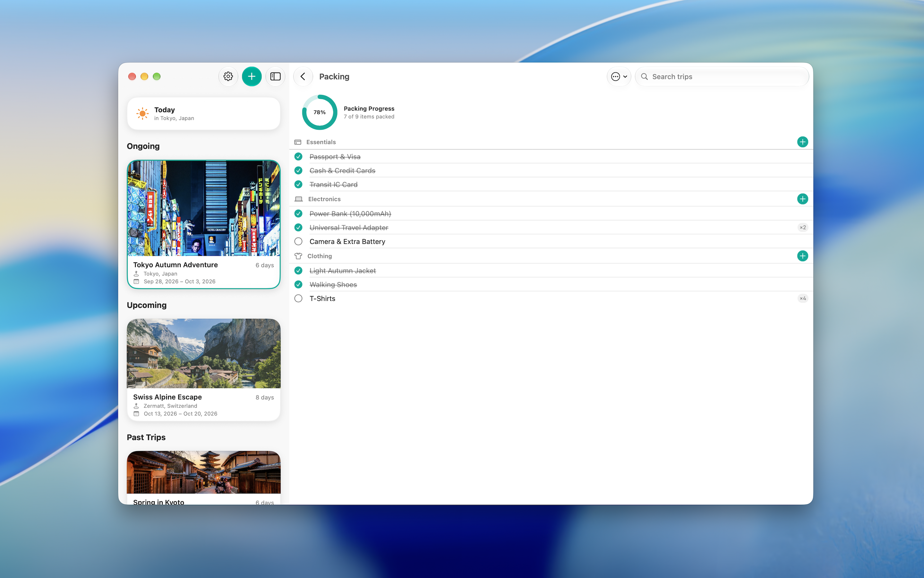The image size is (924, 578).
Task: Uncheck Universal Travel Adapter
Action: [299, 227]
